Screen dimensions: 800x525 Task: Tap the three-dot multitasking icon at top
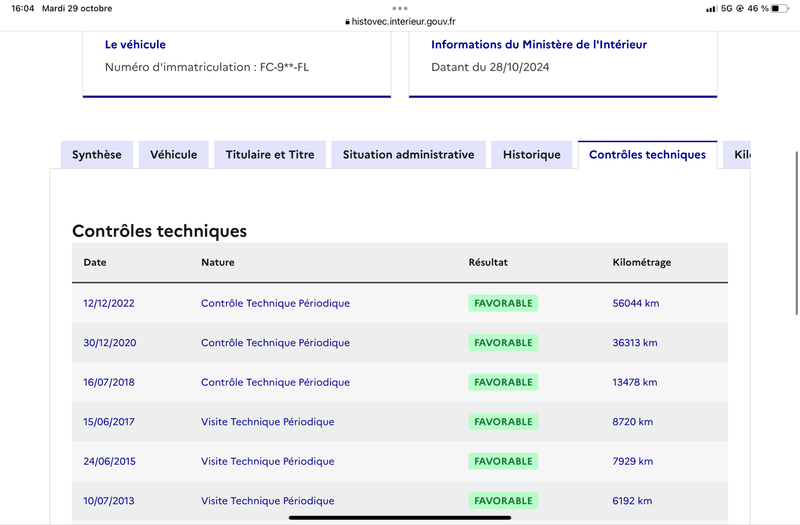pyautogui.click(x=399, y=8)
